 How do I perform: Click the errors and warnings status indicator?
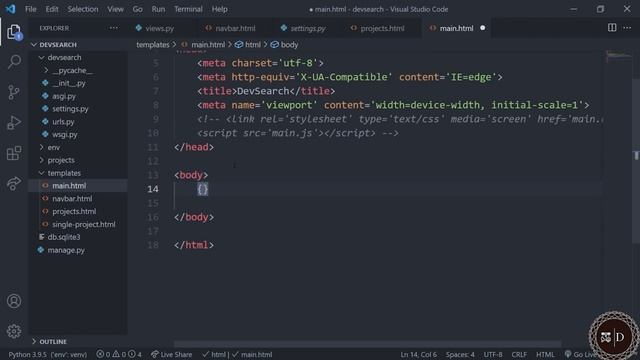pos(119,354)
